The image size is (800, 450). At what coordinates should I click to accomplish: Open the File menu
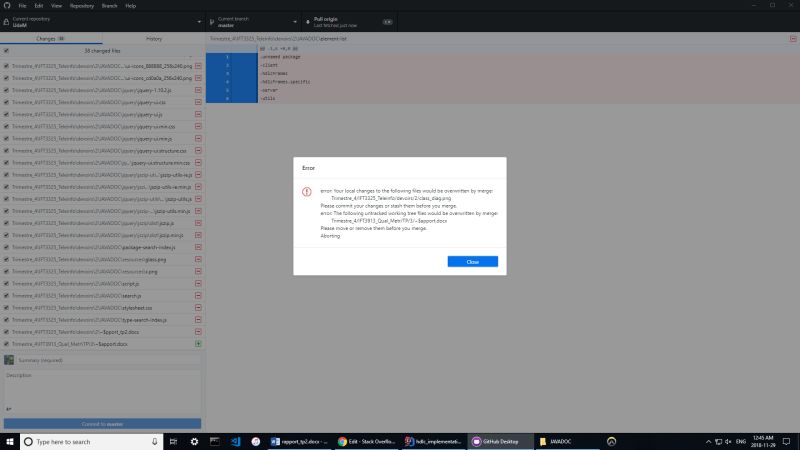coord(22,6)
